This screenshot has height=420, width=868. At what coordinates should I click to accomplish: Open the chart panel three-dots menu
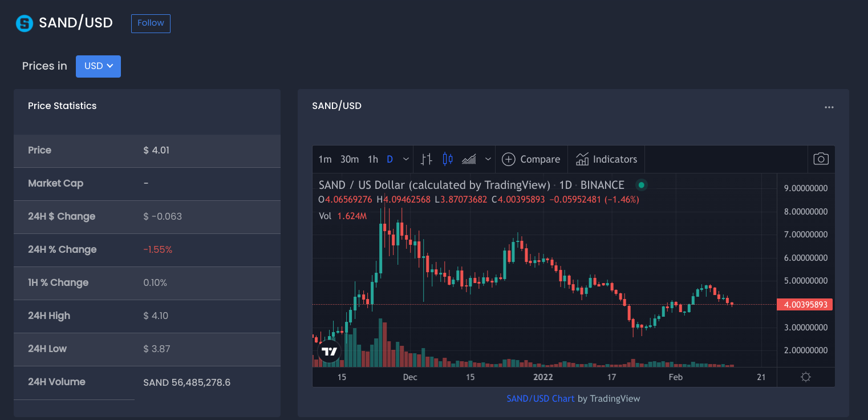(x=829, y=107)
